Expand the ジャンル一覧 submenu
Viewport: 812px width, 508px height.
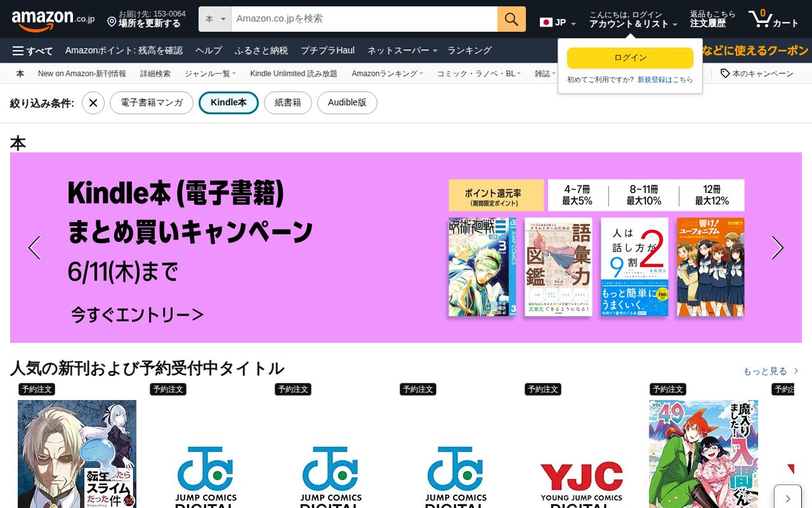pyautogui.click(x=210, y=74)
